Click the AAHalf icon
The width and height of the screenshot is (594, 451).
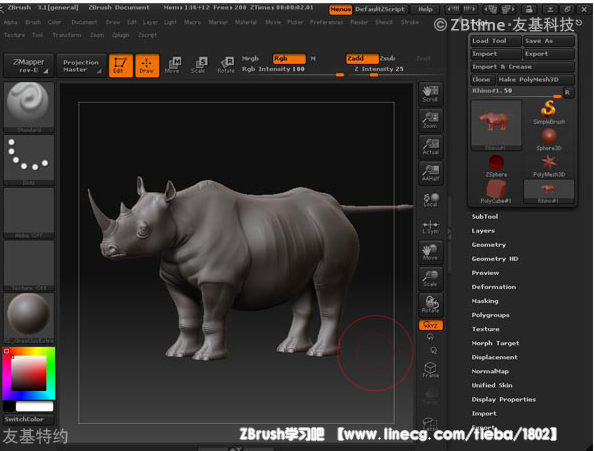click(430, 173)
